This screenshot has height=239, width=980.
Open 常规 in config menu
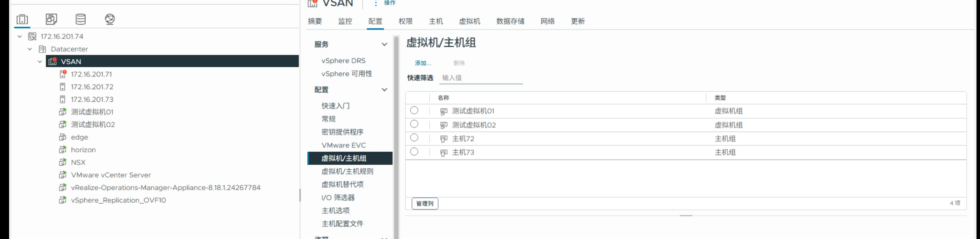(x=328, y=119)
